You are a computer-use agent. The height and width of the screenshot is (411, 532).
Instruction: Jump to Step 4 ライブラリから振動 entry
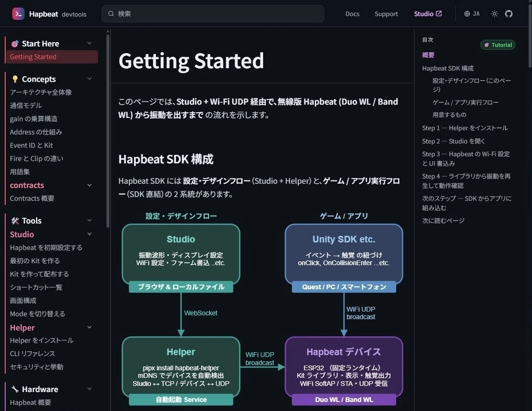coord(466,181)
